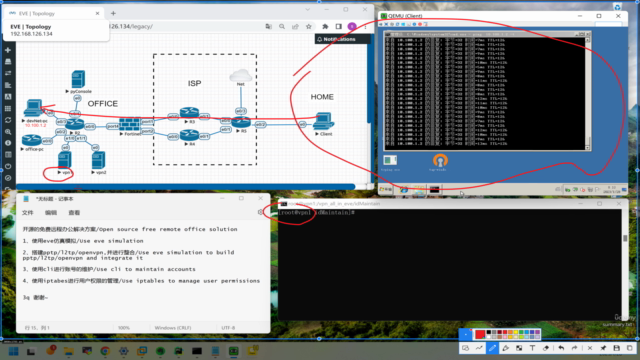Click the UTF-8 encoding in Notepad status bar
The width and height of the screenshot is (640, 360).
tap(228, 328)
